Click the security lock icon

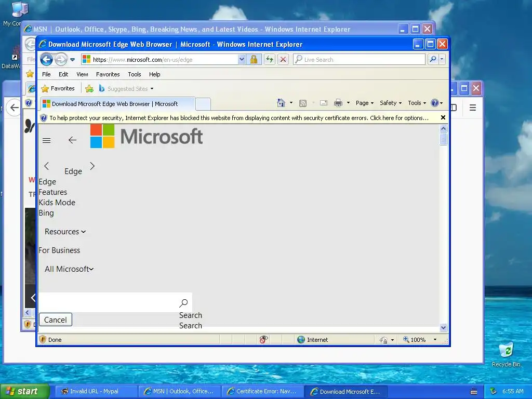pos(254,60)
